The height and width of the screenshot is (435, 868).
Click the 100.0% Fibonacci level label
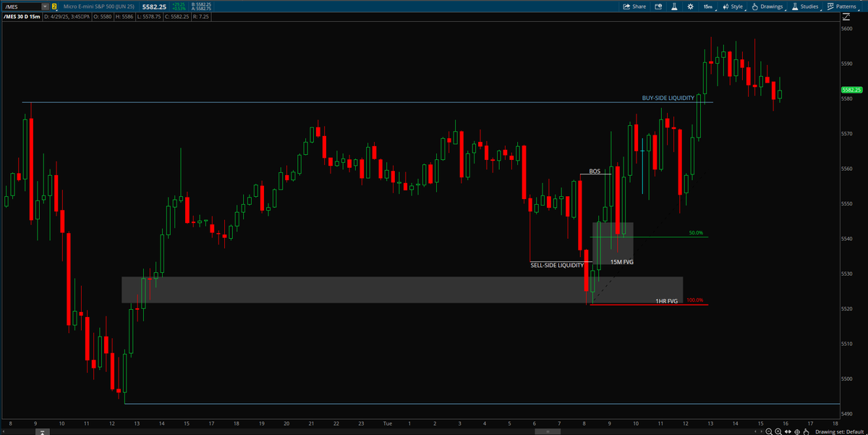pos(694,300)
